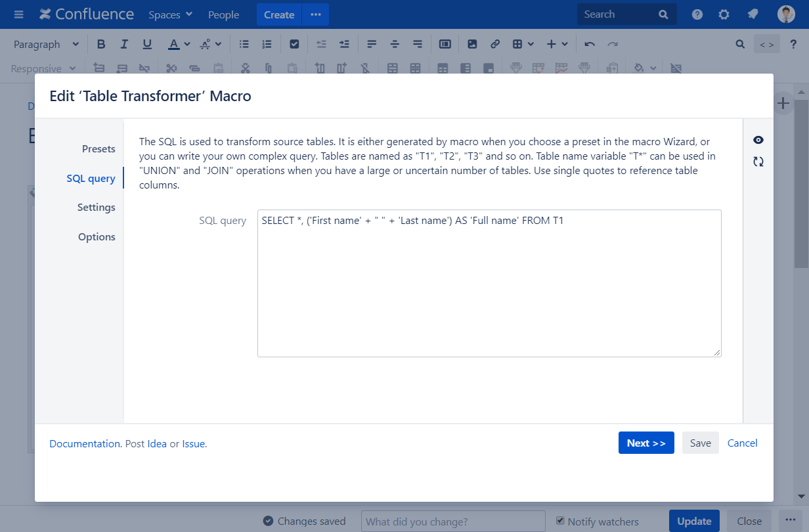Open the Spaces dropdown menu
Screen dimensions: 809x532
click(x=170, y=14)
